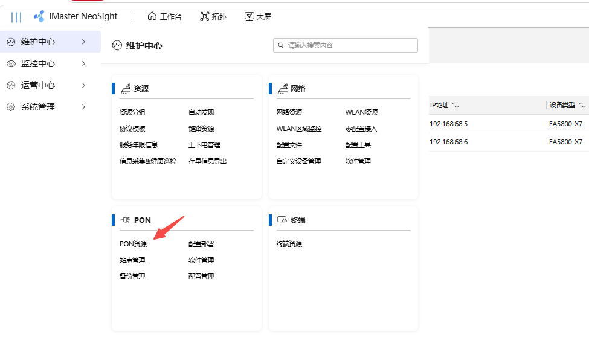The height and width of the screenshot is (364, 589).
Task: Open WLAN区域监控 link
Action: (x=299, y=129)
